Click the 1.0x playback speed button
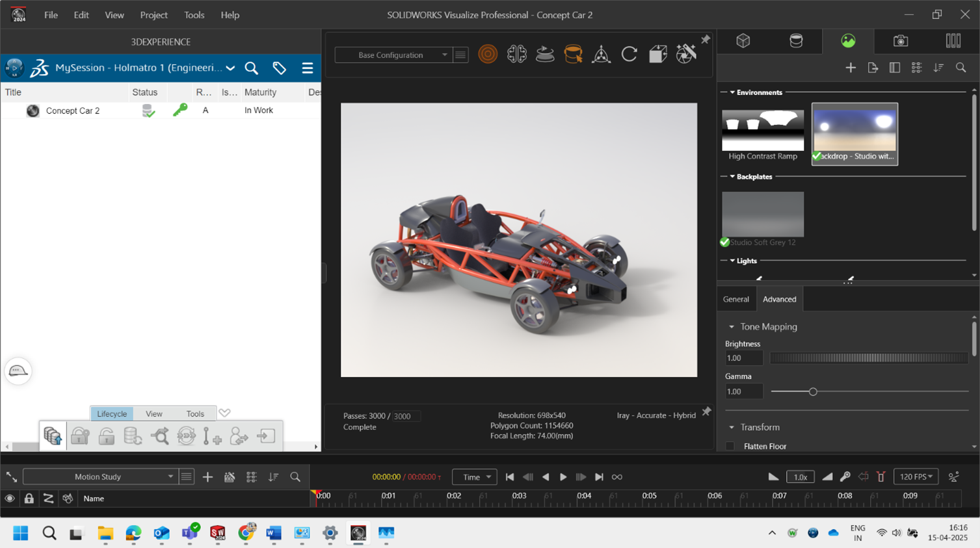Image resolution: width=980 pixels, height=548 pixels. [800, 477]
